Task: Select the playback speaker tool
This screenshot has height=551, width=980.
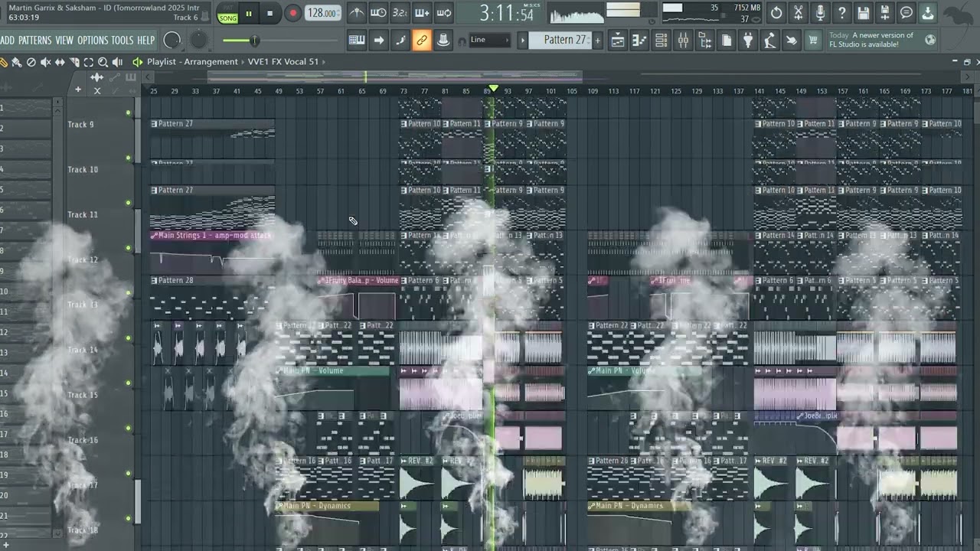Action: point(117,62)
